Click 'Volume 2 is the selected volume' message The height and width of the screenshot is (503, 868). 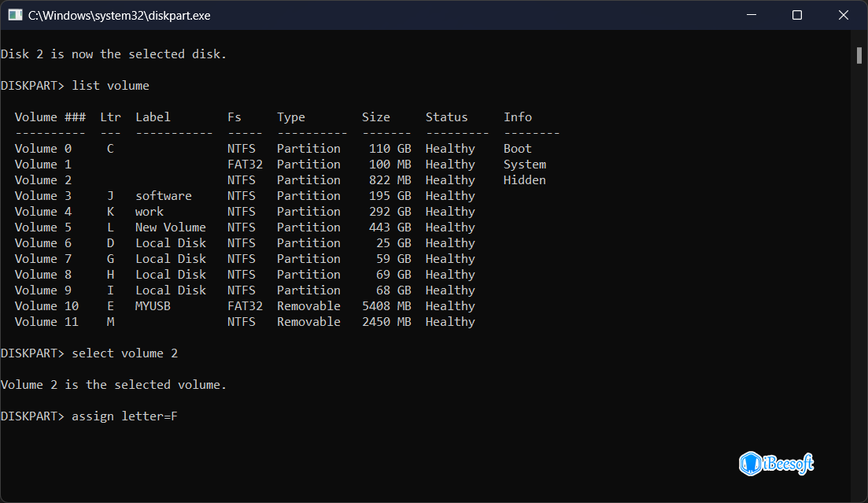(113, 385)
